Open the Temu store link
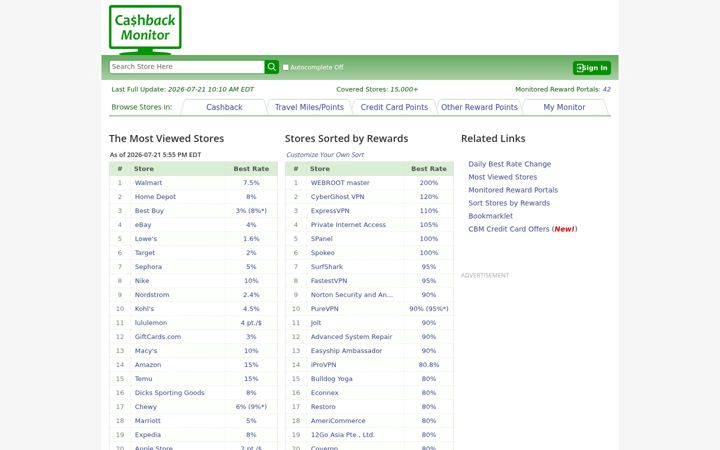This screenshot has width=720, height=450. tap(143, 379)
